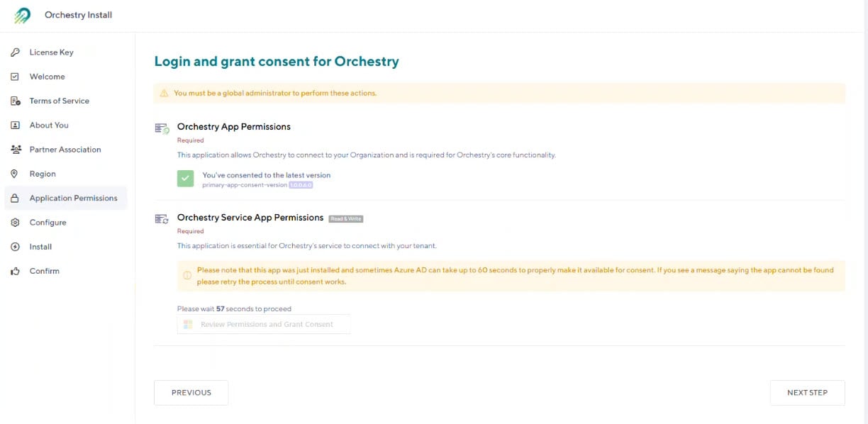Click the PREVIOUS button
The width and height of the screenshot is (868, 424).
coord(191,392)
